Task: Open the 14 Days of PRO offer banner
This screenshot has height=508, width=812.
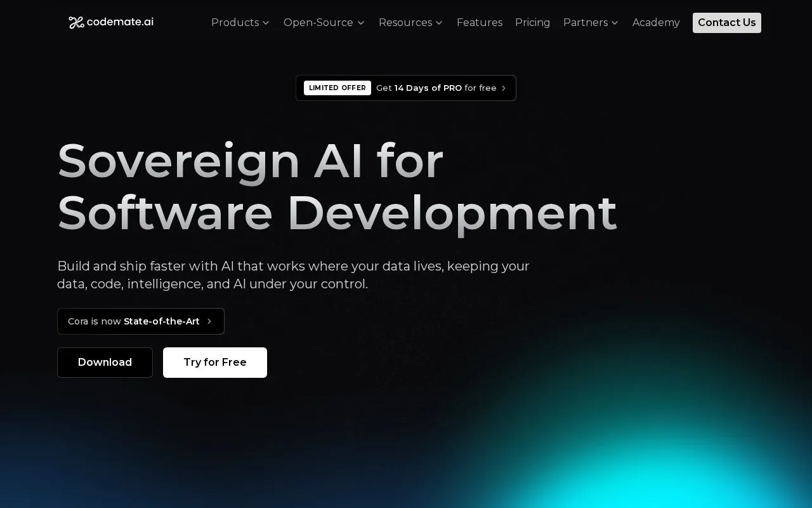Action: coord(406,88)
